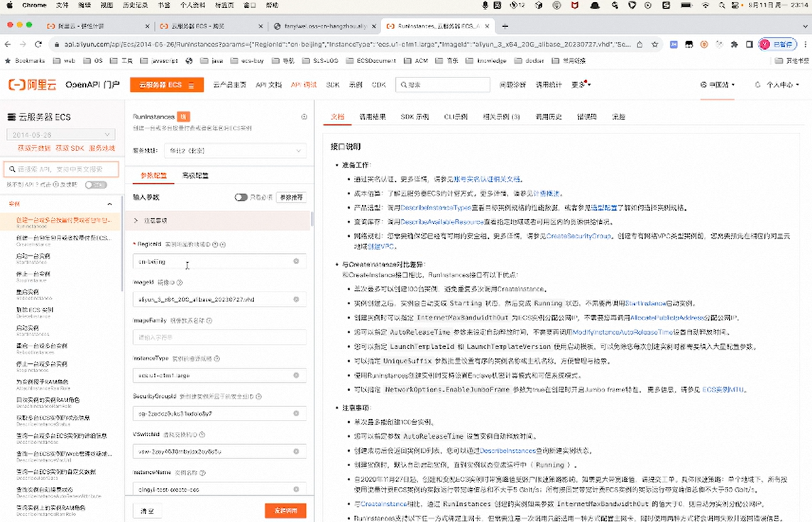Open a new browser tab with plus
The width and height of the screenshot is (812, 522).
click(505, 26)
